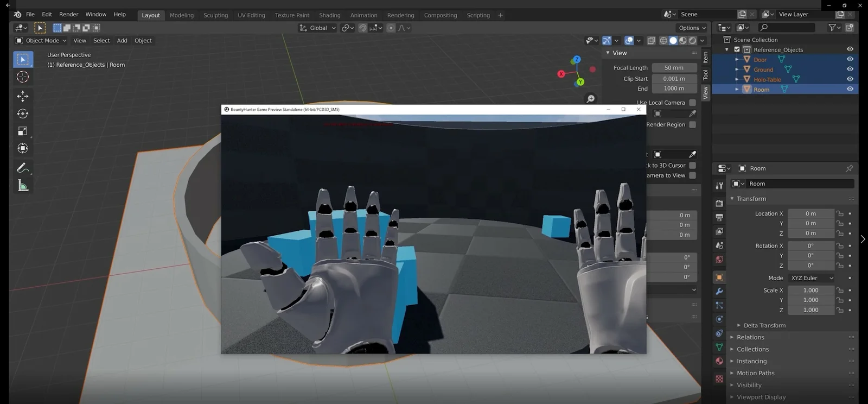Viewport: 868px width, 404px height.
Task: Open the World properties tab
Action: pyautogui.click(x=719, y=260)
